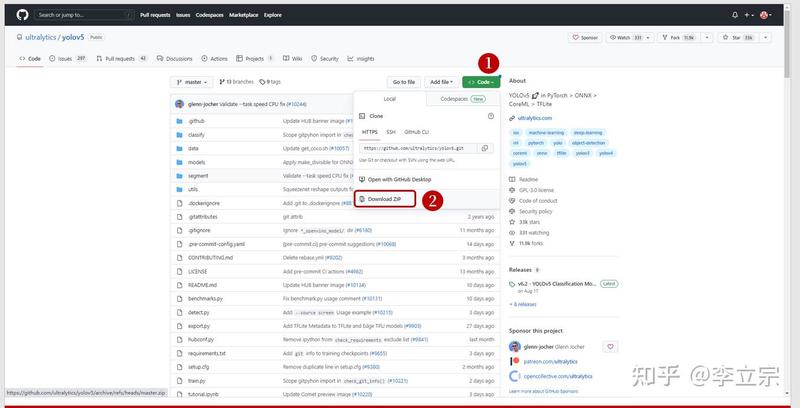The width and height of the screenshot is (800, 408).
Task: Select the Insights tab
Action: [x=361, y=59]
